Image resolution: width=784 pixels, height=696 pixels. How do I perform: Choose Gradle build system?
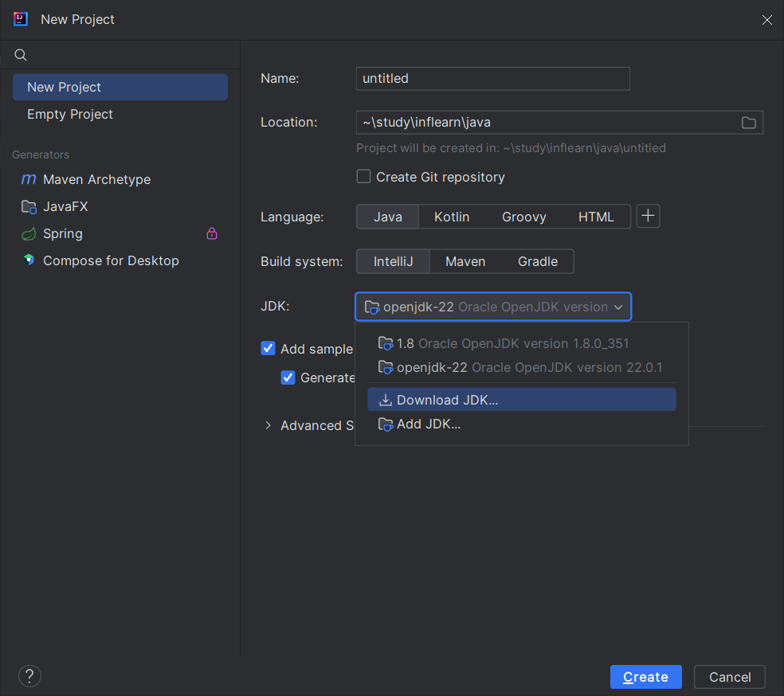[x=538, y=261]
